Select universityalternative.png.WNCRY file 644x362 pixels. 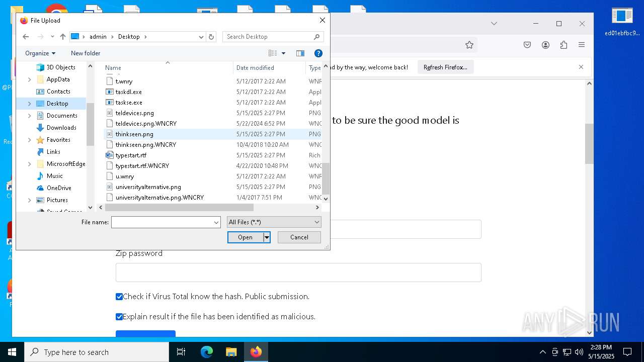tap(159, 198)
